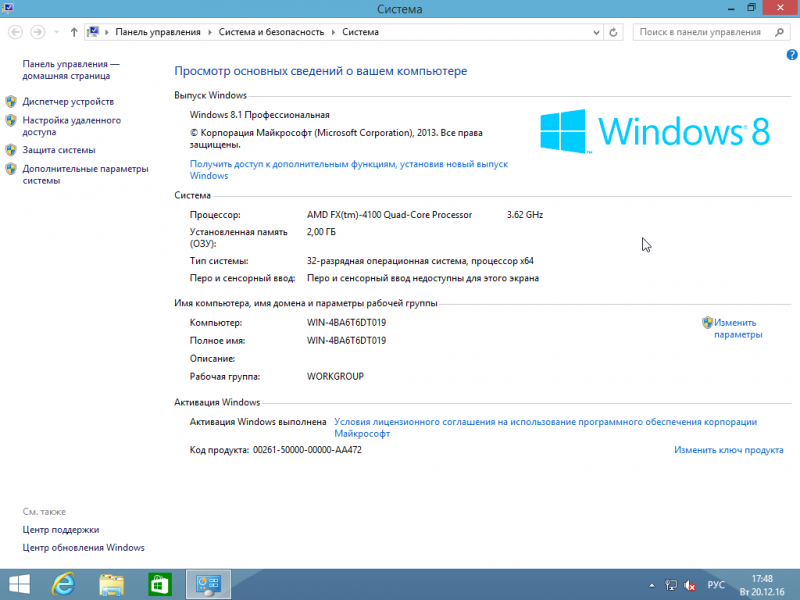Image resolution: width=800 pixels, height=600 pixels.
Task: Open 'Центр поддержки' link
Action: tap(61, 530)
